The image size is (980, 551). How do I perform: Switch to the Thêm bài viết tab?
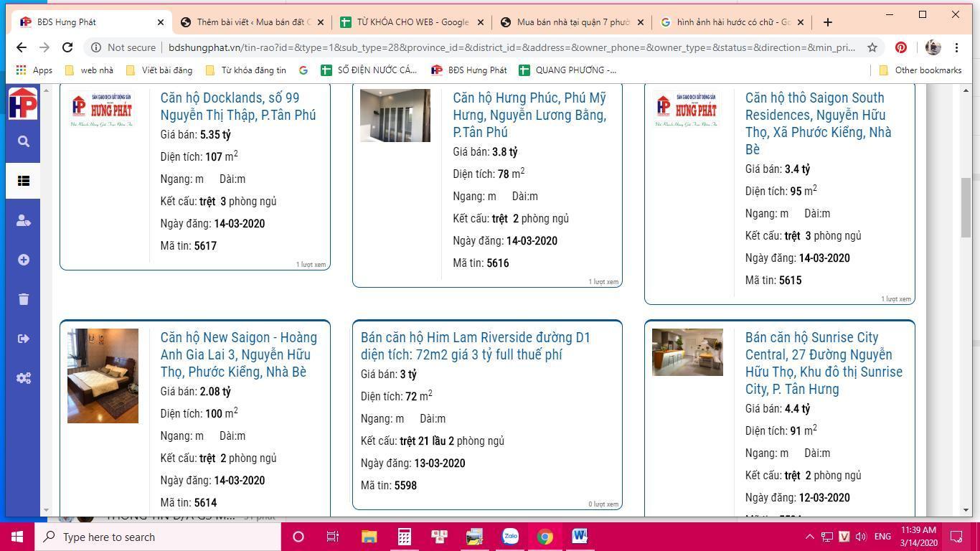click(x=253, y=22)
